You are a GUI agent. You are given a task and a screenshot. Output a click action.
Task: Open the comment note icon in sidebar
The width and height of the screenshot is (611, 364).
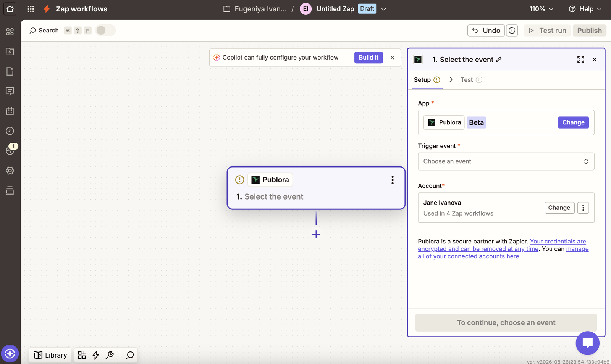click(10, 91)
